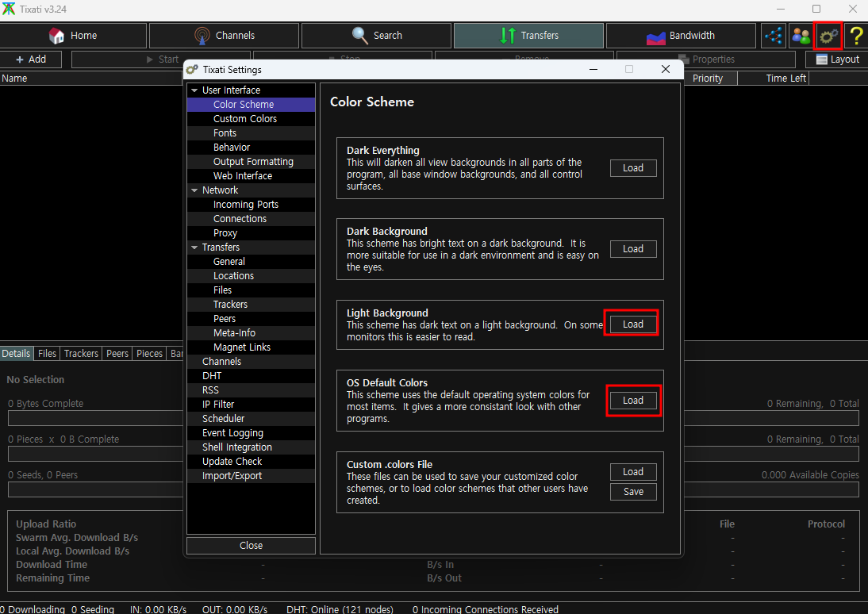Select Channels in settings tree
868x614 pixels.
tap(251, 362)
